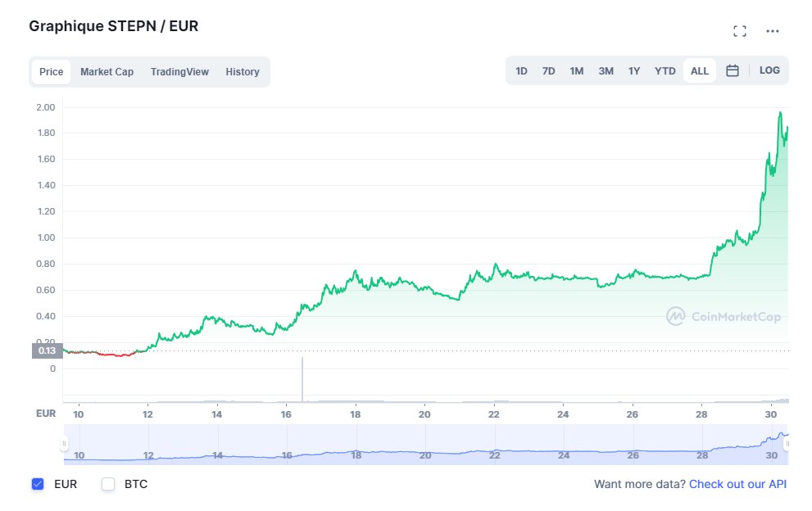Image resolution: width=812 pixels, height=511 pixels.
Task: Follow the Check out our API link
Action: 737,484
